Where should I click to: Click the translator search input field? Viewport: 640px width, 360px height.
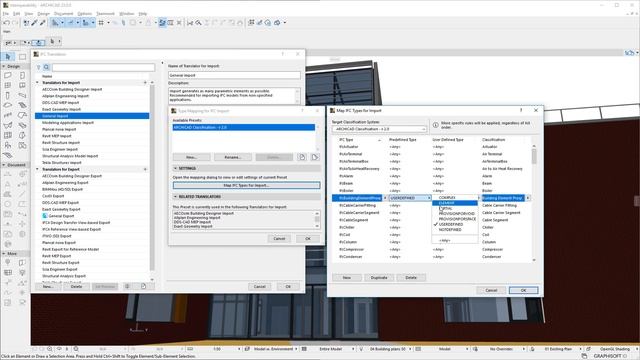click(x=103, y=67)
